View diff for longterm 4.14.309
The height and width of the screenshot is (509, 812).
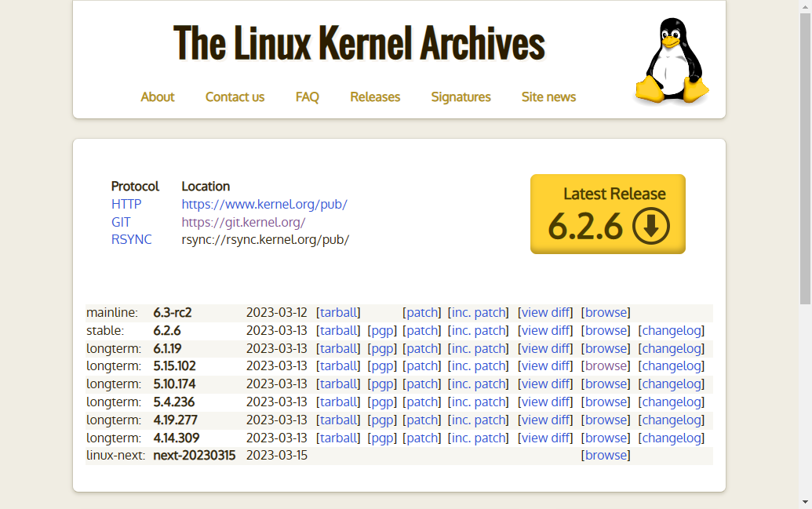pos(545,438)
